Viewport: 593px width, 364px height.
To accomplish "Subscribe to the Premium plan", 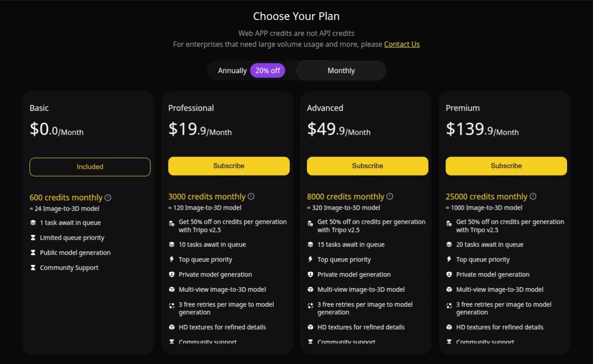I will point(506,166).
